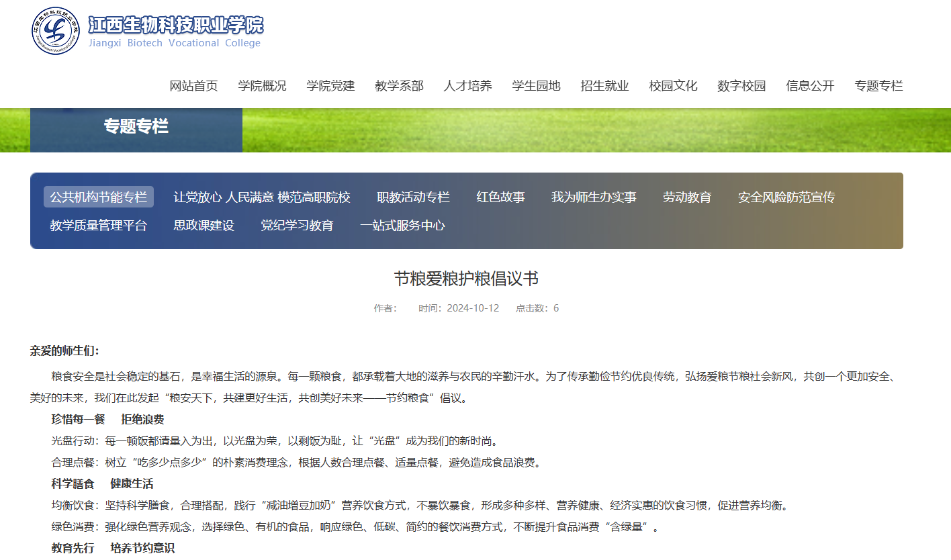Click the 专题专栏 section banner heading
Viewport: 951px width, 560px height.
tap(136, 126)
